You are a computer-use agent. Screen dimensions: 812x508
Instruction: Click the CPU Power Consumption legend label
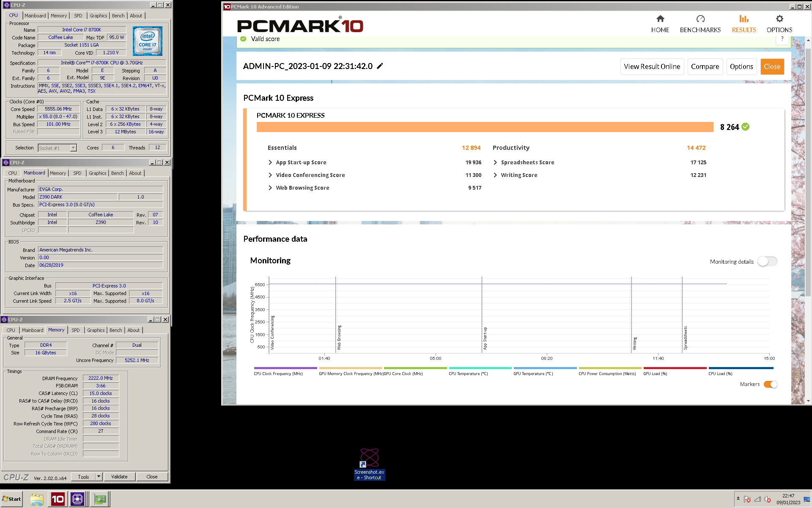(x=607, y=374)
